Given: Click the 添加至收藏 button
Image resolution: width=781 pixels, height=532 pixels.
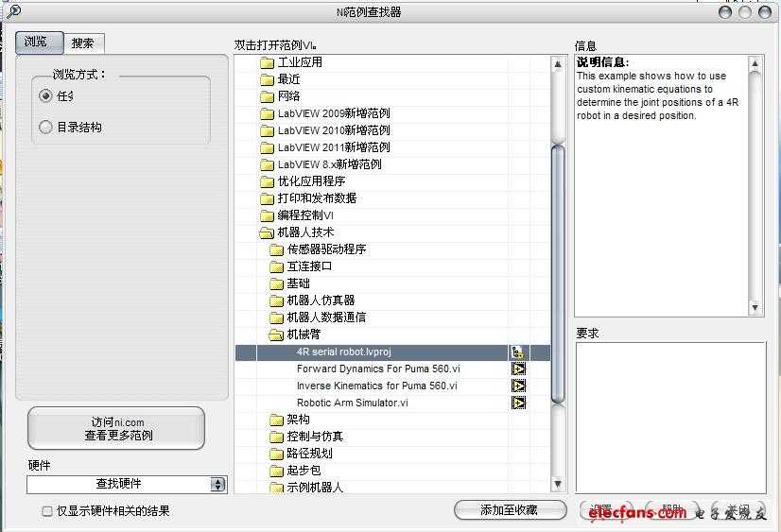Looking at the screenshot, I should [510, 510].
